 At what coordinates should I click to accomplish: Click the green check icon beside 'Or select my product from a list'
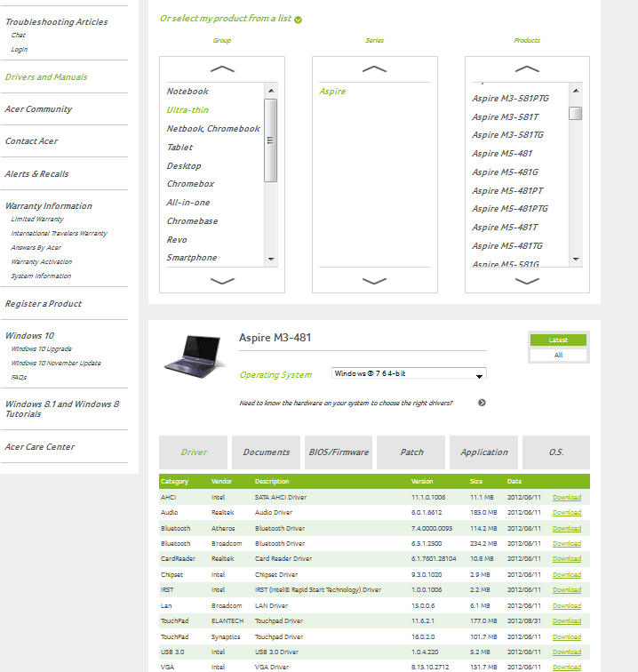299,20
